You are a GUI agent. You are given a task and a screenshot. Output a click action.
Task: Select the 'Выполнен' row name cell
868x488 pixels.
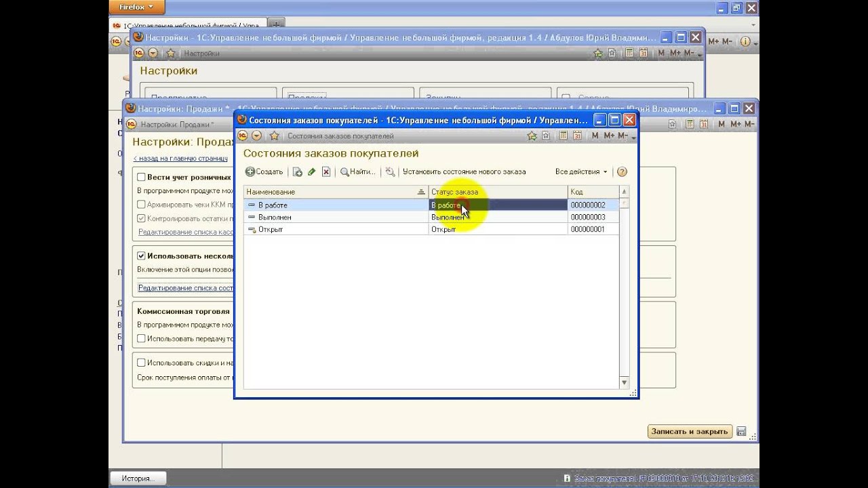(x=336, y=217)
